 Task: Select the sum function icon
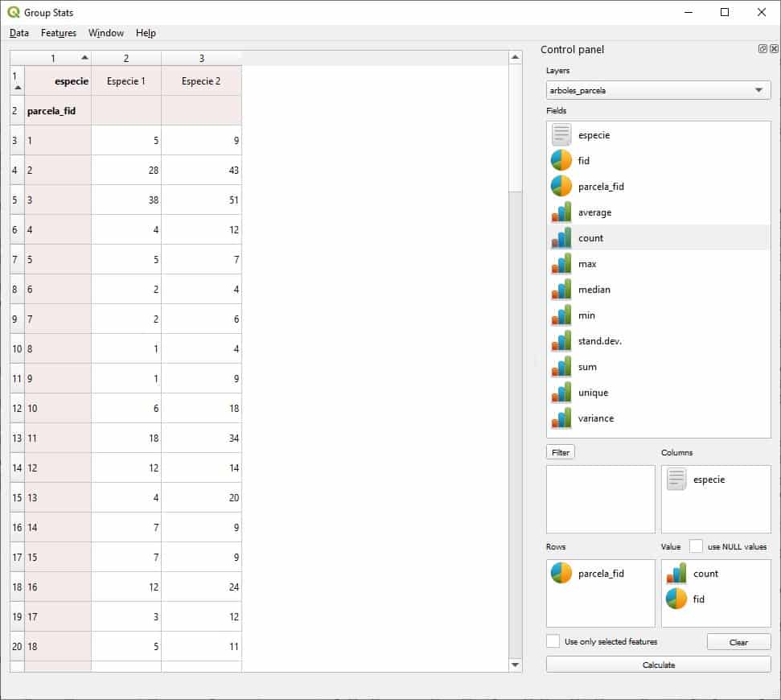click(x=561, y=367)
